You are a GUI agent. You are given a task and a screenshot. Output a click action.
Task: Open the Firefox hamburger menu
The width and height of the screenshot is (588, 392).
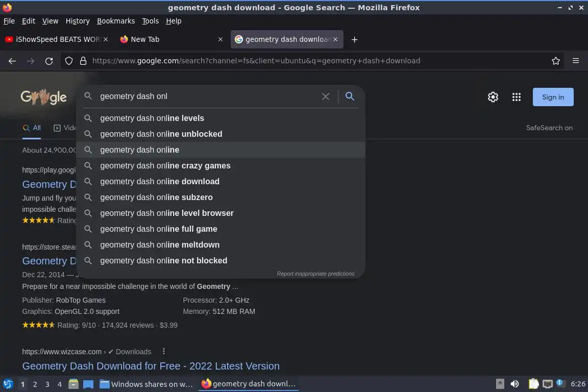pos(576,61)
